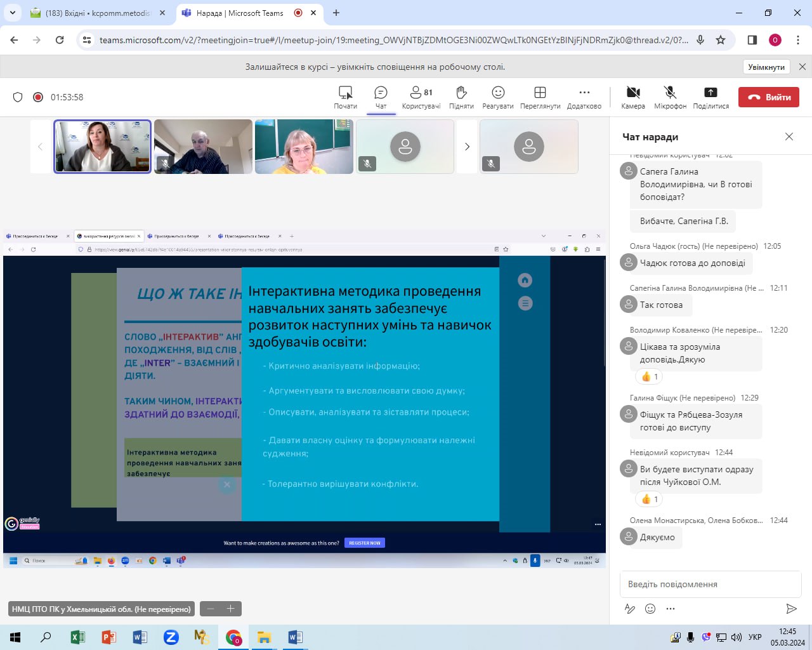Viewport: 812px width, 650px height.
Task: Open participants list (Користувачі 81)
Action: pos(421,93)
